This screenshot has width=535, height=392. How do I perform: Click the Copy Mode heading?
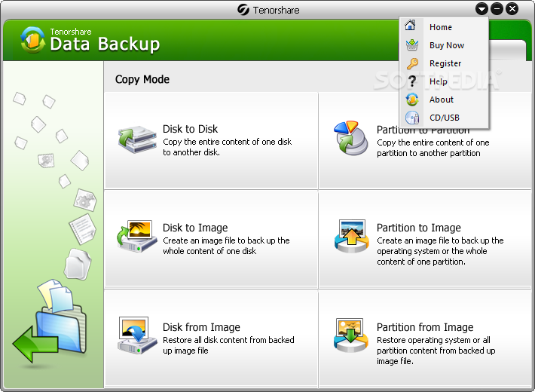tap(142, 79)
